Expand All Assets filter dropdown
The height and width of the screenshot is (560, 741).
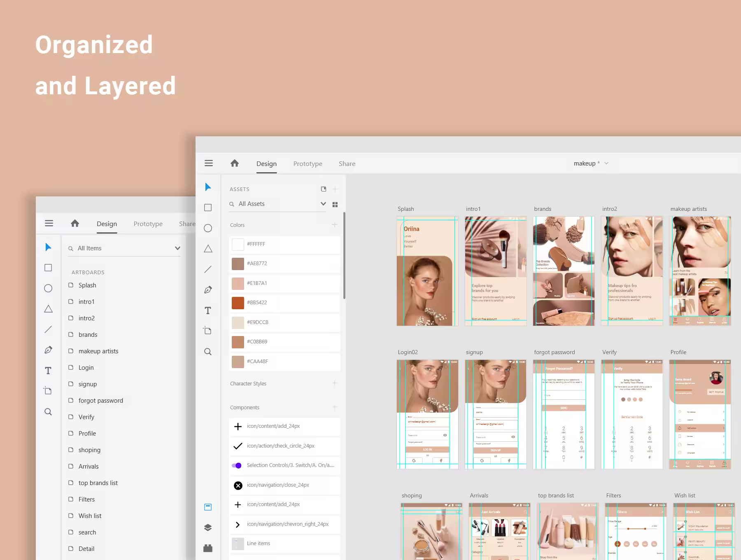coord(323,204)
